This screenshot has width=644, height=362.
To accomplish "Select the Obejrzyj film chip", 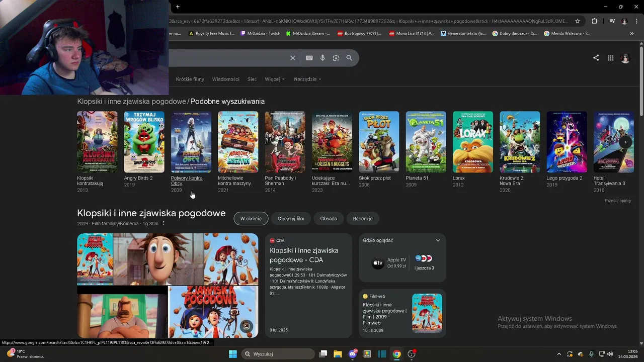I will click(291, 219).
